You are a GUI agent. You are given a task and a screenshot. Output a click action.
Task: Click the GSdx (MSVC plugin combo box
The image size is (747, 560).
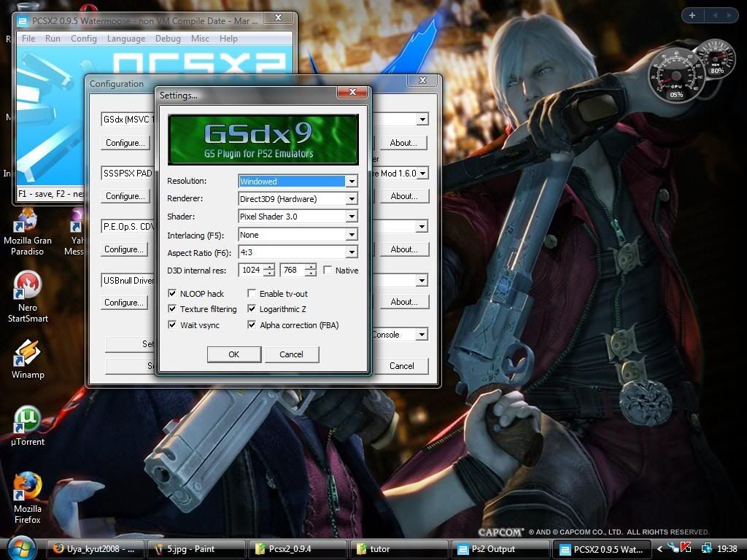(x=128, y=119)
